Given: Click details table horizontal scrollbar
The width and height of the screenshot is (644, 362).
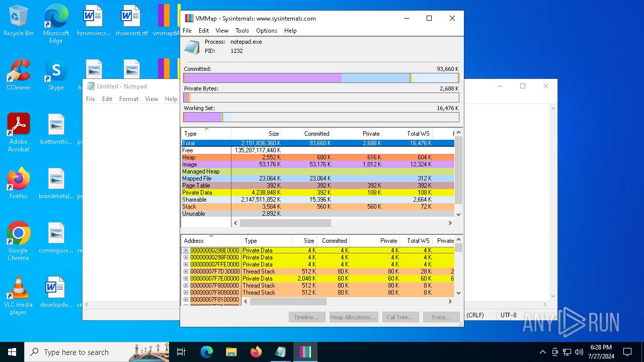Looking at the screenshot, I should pyautogui.click(x=288, y=302).
